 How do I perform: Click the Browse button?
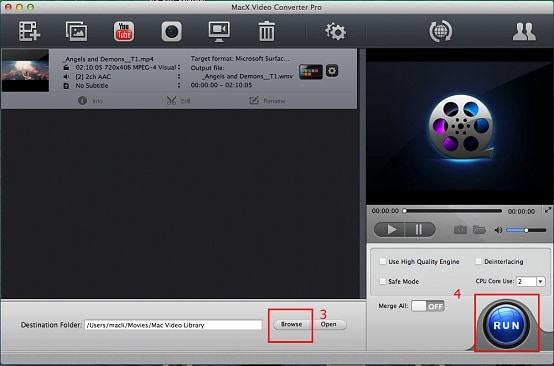tap(292, 324)
